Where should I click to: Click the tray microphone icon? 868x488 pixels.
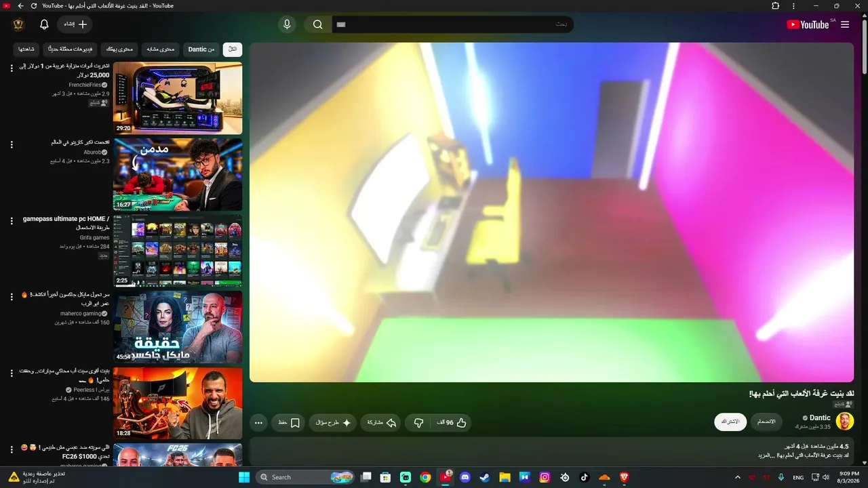coord(781,477)
